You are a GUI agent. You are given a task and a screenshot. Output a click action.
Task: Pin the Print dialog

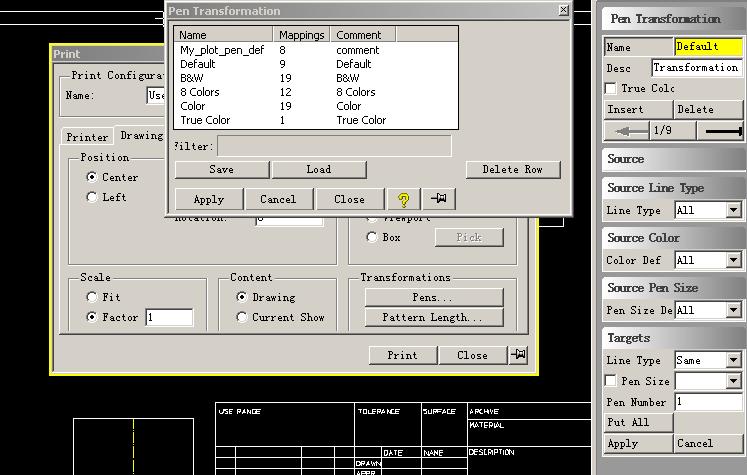pos(518,355)
